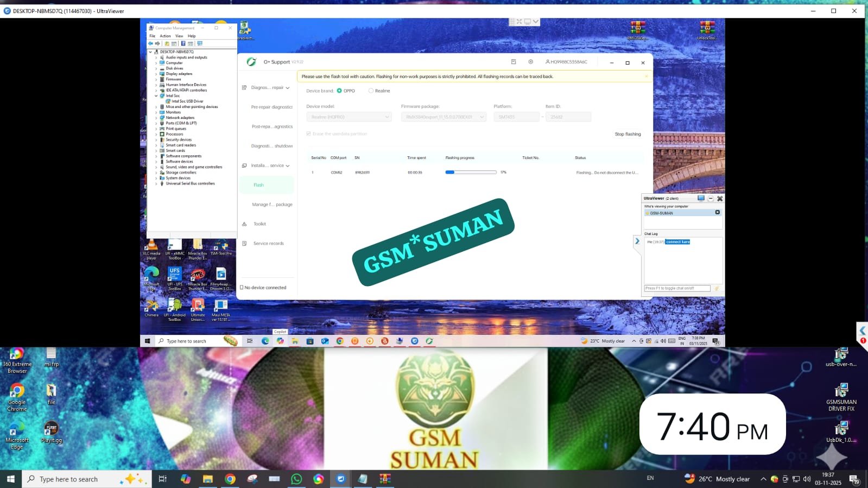
Task: Select the Realme device brand radio button
Action: [371, 91]
